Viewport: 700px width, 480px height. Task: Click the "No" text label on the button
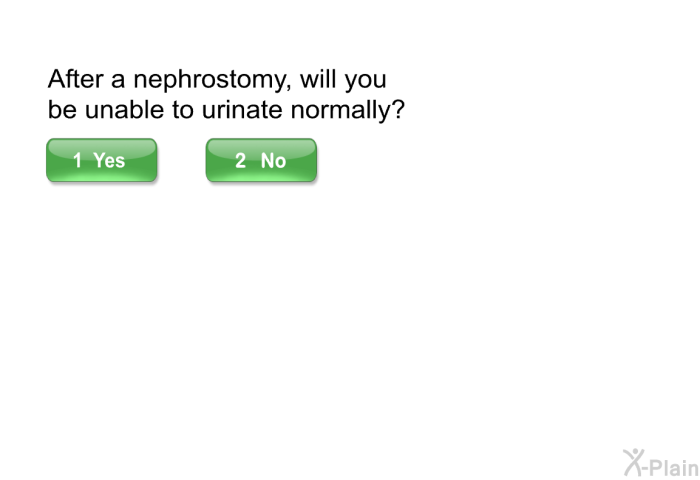pos(273,160)
